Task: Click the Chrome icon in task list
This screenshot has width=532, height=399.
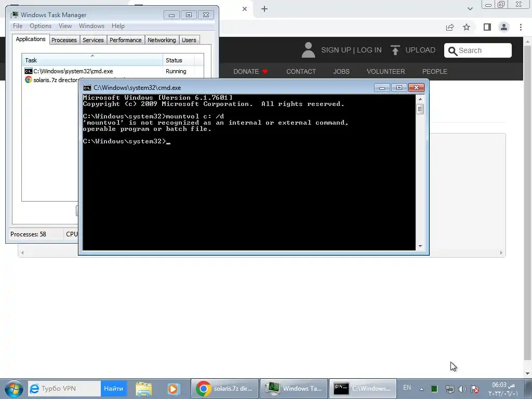Action: point(28,79)
